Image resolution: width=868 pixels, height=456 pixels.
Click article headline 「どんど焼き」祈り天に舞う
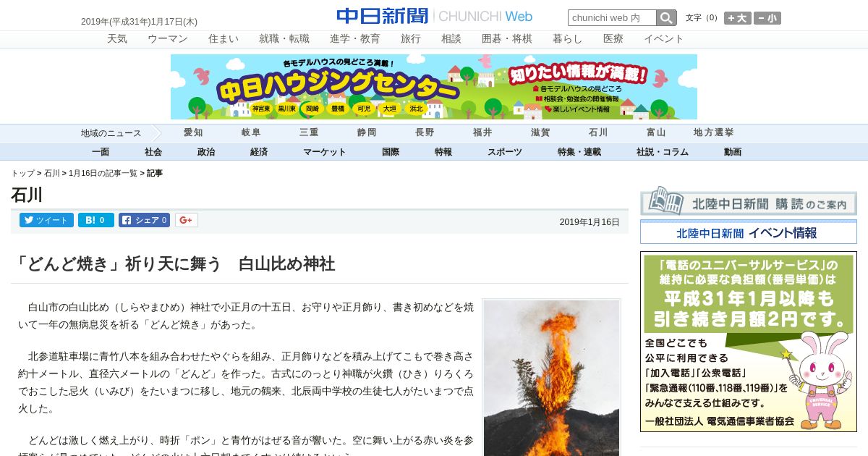point(174,263)
